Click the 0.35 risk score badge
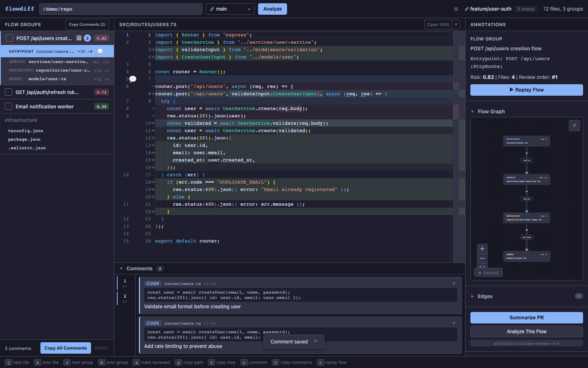588x368 pixels. 102,107
